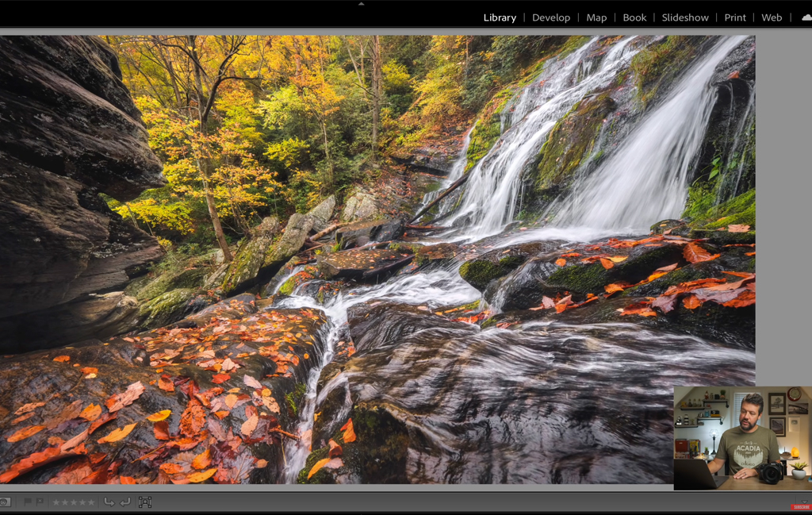Toggle the Set as Rejected flag
The width and height of the screenshot is (812, 515).
point(39,502)
